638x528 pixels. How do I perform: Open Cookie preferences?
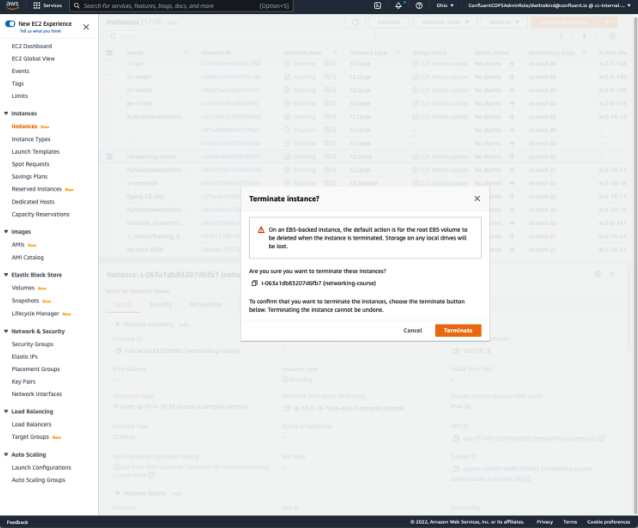coord(608,522)
